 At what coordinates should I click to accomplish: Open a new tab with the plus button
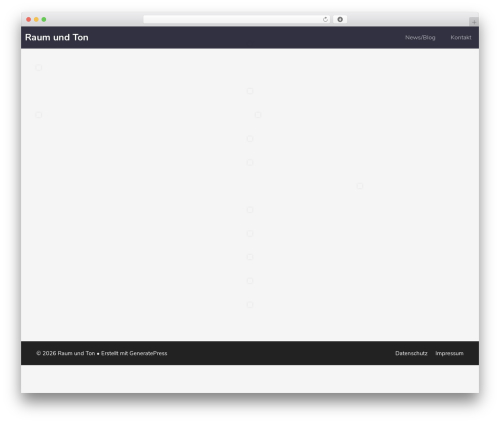[474, 22]
